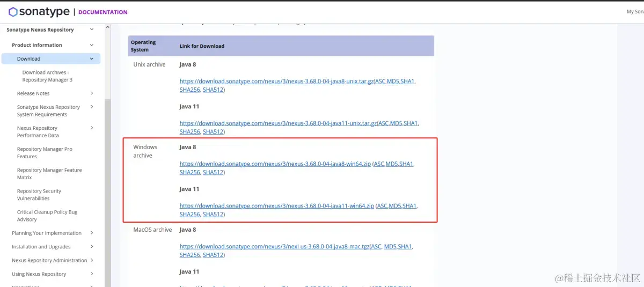Image resolution: width=644 pixels, height=287 pixels.
Task: Open Repository Manager Feature Matrix page
Action: point(49,173)
